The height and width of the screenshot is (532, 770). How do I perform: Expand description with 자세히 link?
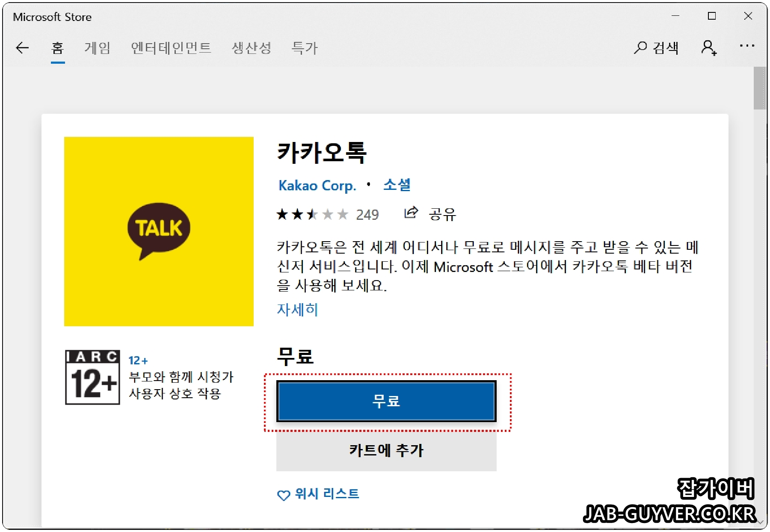coord(298,309)
